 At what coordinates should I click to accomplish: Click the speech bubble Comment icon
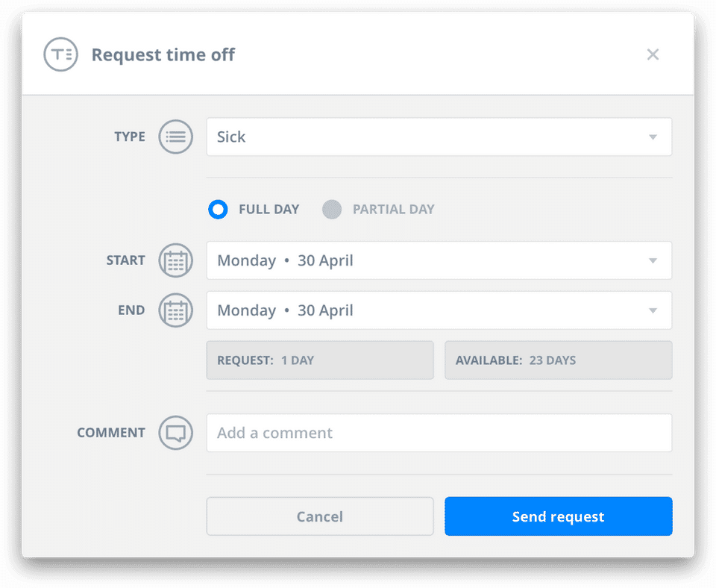click(176, 433)
